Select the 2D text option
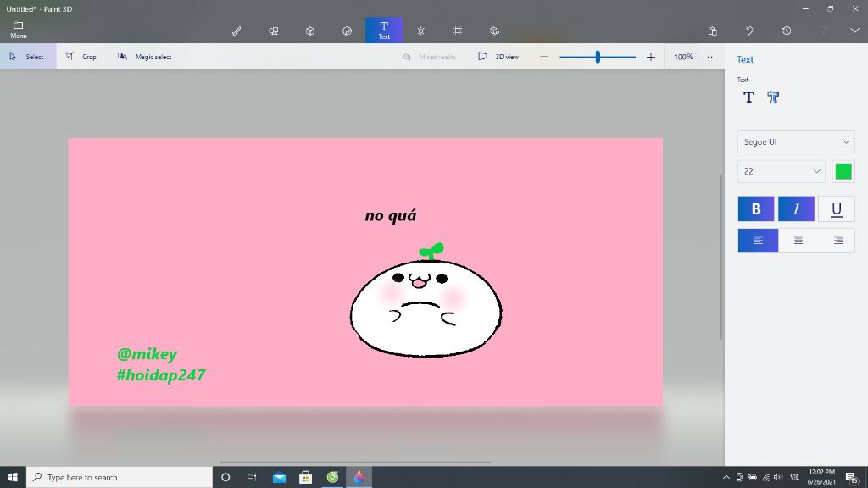Screen dimensions: 868x488 tap(748, 97)
